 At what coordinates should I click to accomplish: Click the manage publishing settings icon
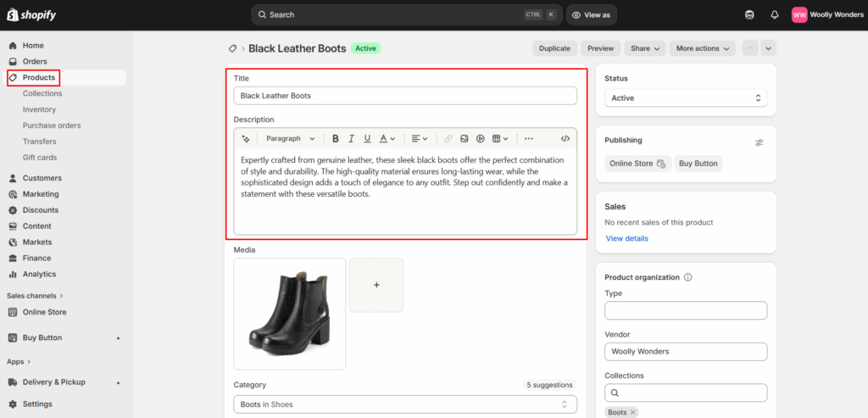pyautogui.click(x=759, y=142)
